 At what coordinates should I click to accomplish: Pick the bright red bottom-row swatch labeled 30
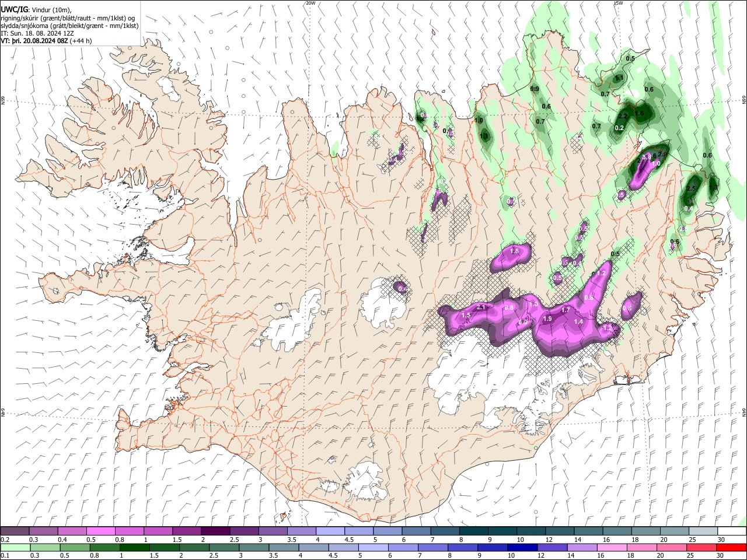pos(732,548)
